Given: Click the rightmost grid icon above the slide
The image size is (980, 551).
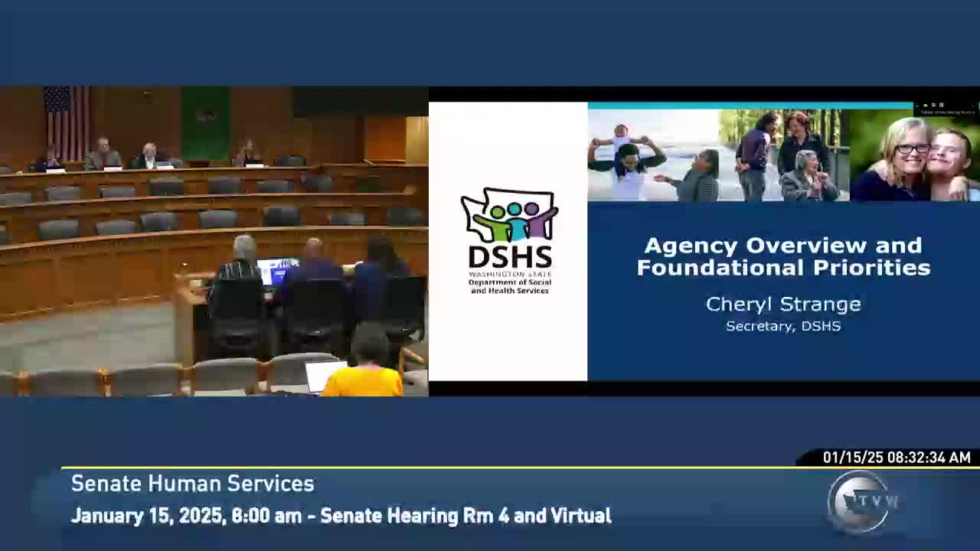Looking at the screenshot, I should (x=942, y=105).
